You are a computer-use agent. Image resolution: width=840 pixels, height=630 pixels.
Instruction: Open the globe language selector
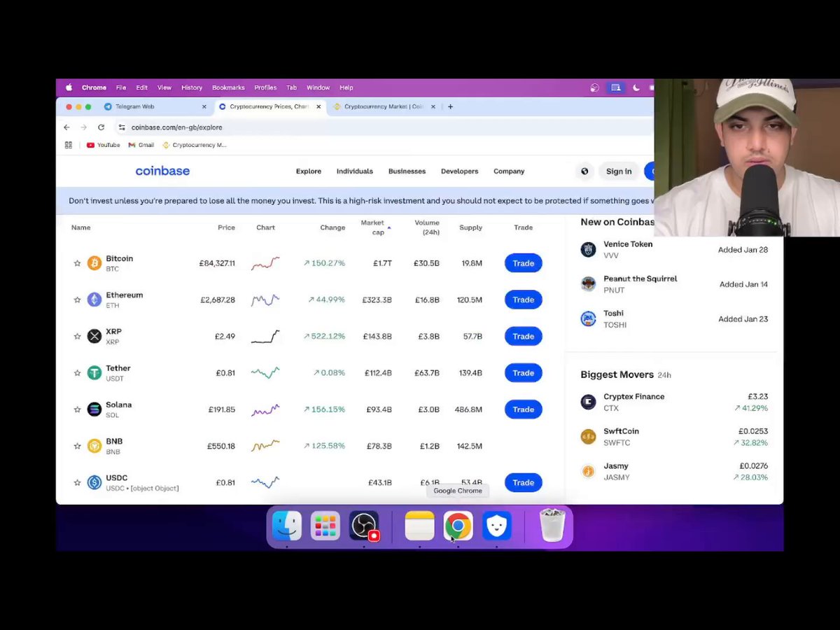[584, 171]
